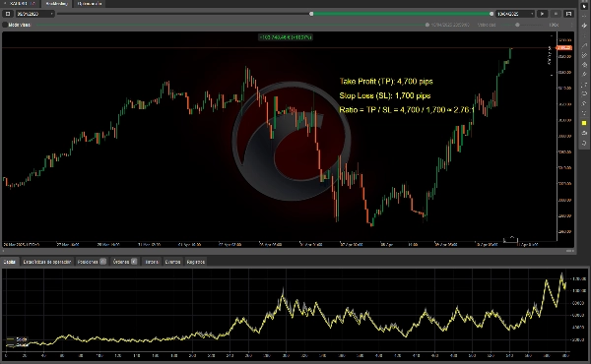The image size is (591, 364).
Task: Click the right handle of the date range slider
Action: [492, 14]
